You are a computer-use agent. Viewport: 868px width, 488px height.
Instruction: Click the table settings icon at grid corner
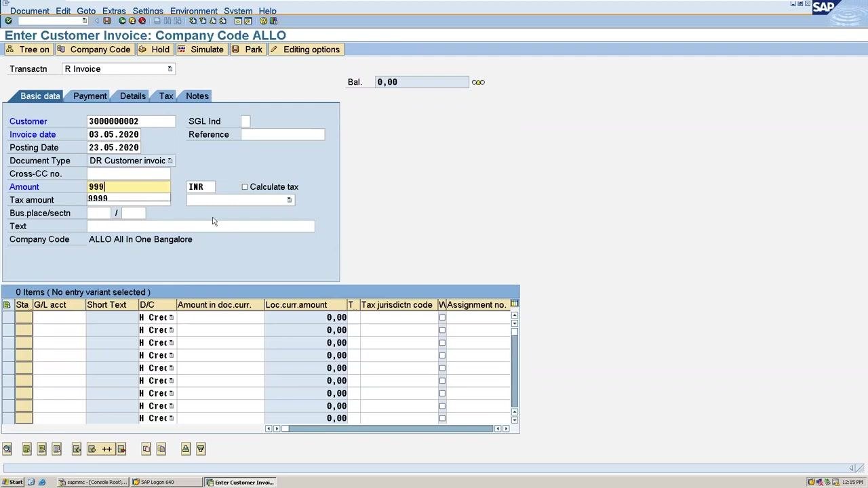[x=515, y=304]
